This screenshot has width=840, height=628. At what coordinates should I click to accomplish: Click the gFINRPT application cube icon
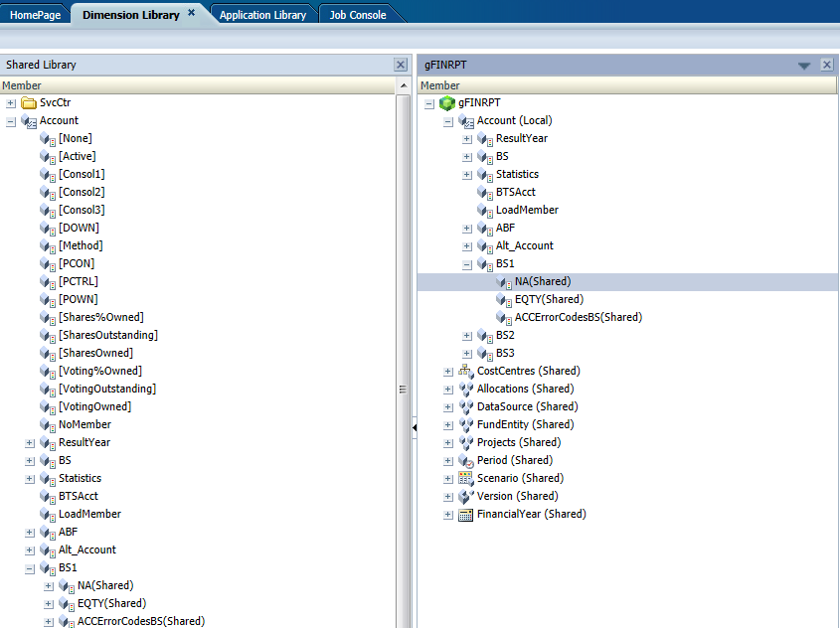pos(446,102)
